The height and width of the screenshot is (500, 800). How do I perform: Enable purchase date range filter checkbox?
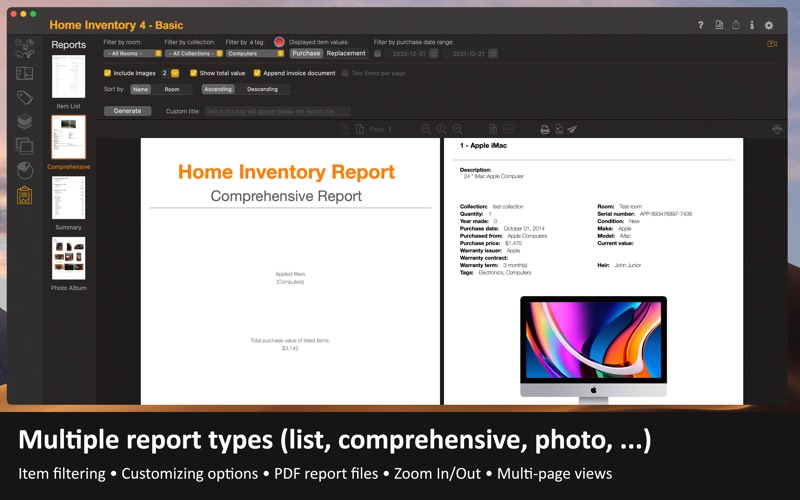click(x=378, y=53)
